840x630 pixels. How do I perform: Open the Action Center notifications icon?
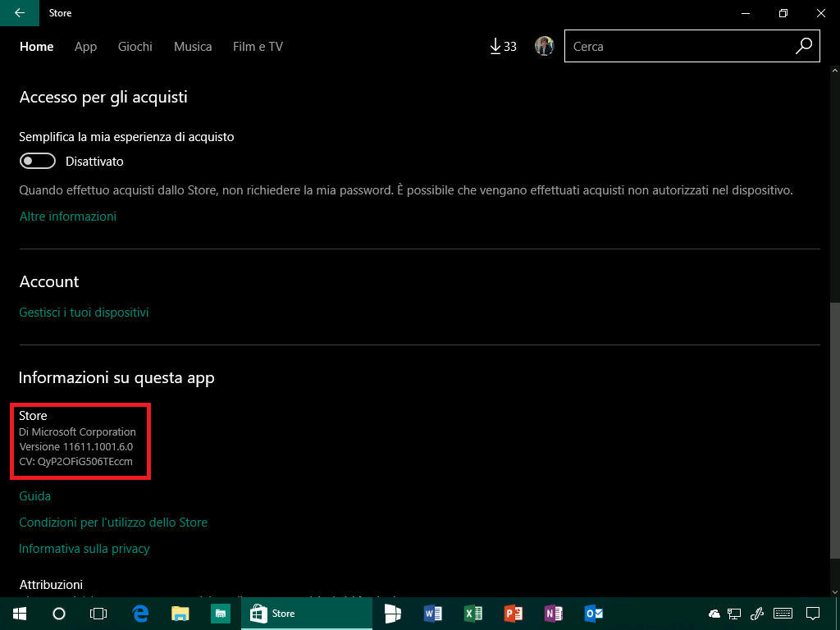813,614
